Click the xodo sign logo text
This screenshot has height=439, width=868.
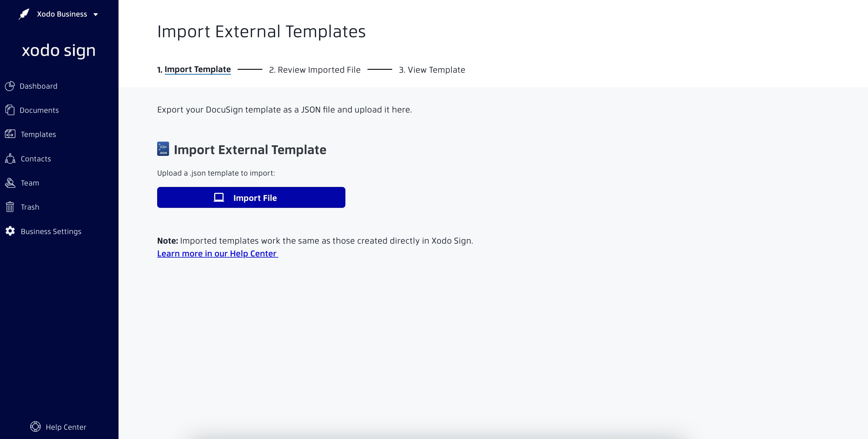(x=59, y=51)
